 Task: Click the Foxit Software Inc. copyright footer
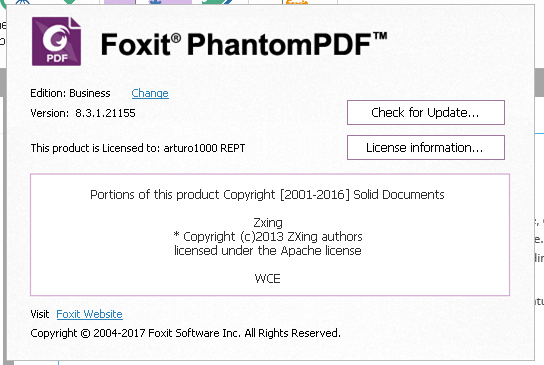(186, 333)
